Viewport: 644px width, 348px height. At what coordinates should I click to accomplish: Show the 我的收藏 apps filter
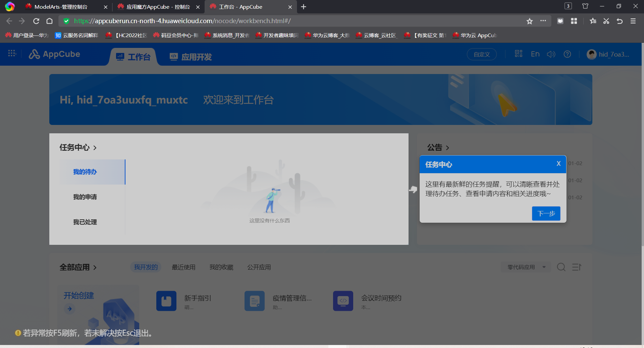(221, 267)
